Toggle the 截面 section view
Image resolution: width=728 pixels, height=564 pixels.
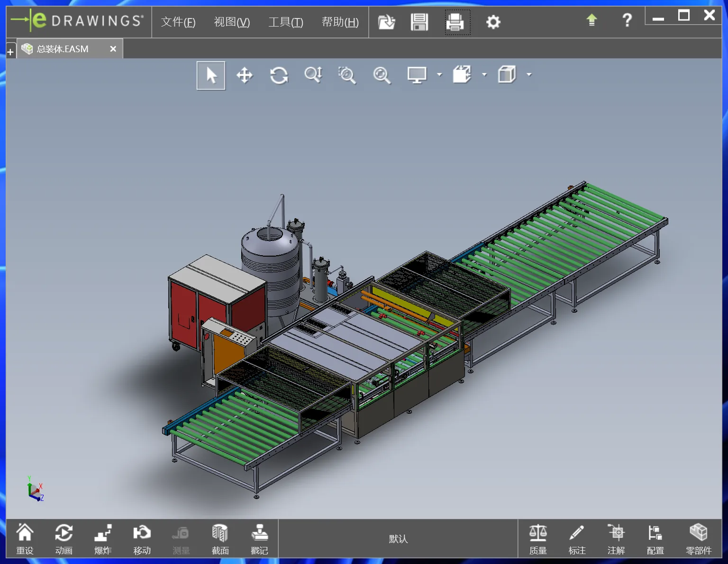pyautogui.click(x=220, y=539)
